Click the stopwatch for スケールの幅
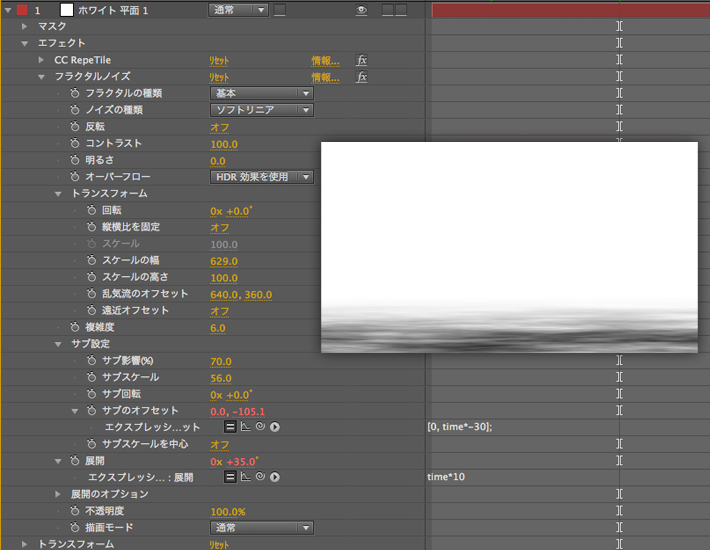 91,261
